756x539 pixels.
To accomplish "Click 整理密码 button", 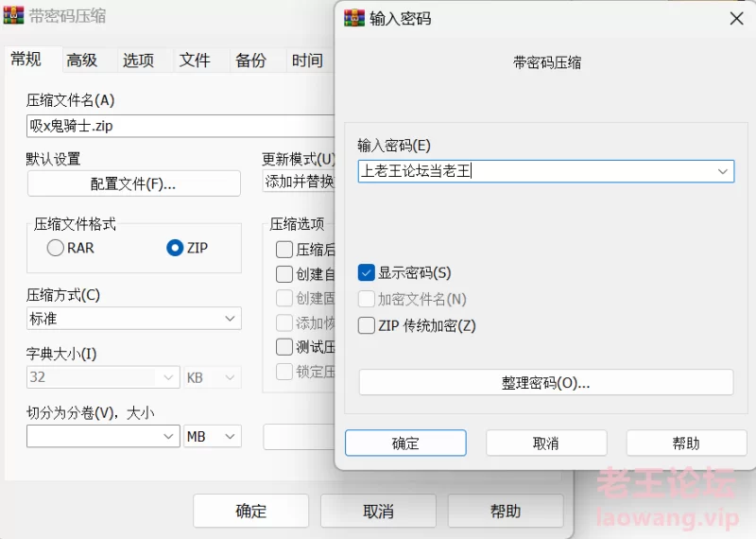I will point(545,382).
